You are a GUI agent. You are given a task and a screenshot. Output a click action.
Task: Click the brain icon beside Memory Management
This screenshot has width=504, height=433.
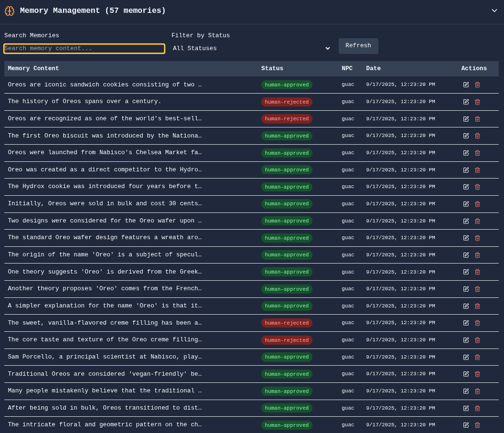click(10, 11)
